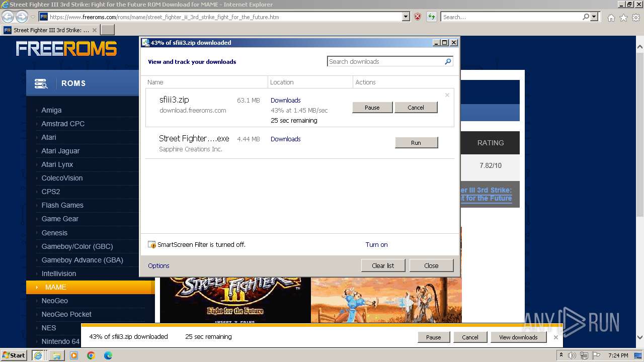Click the browser search magnifier icon
The width and height of the screenshot is (644, 362).
tap(586, 17)
